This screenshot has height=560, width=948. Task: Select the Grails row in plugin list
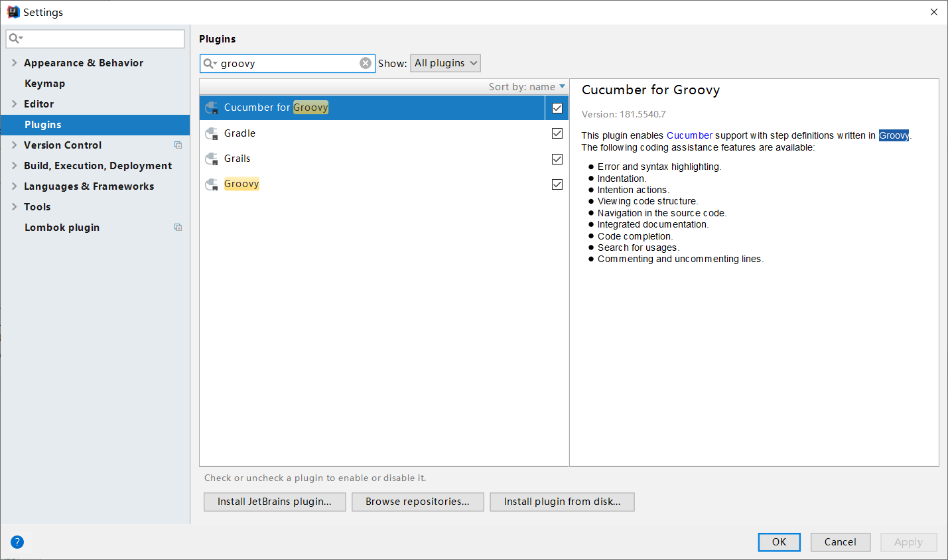[x=383, y=159]
